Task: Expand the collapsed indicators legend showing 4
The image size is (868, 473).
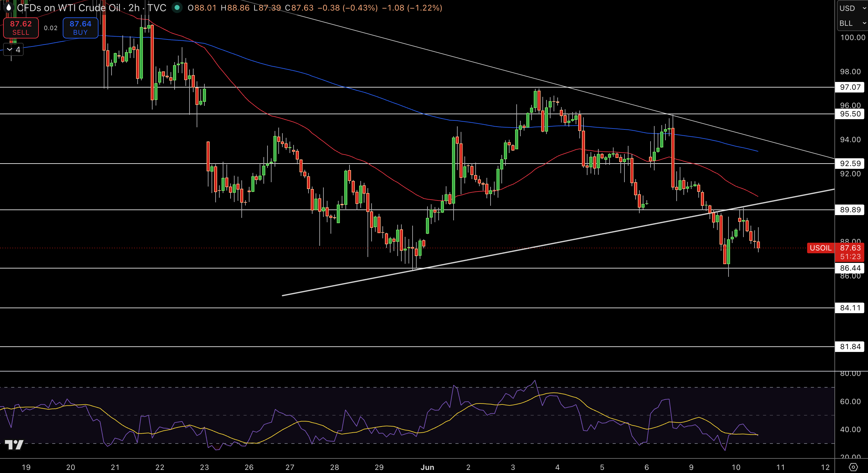Action: 13,50
